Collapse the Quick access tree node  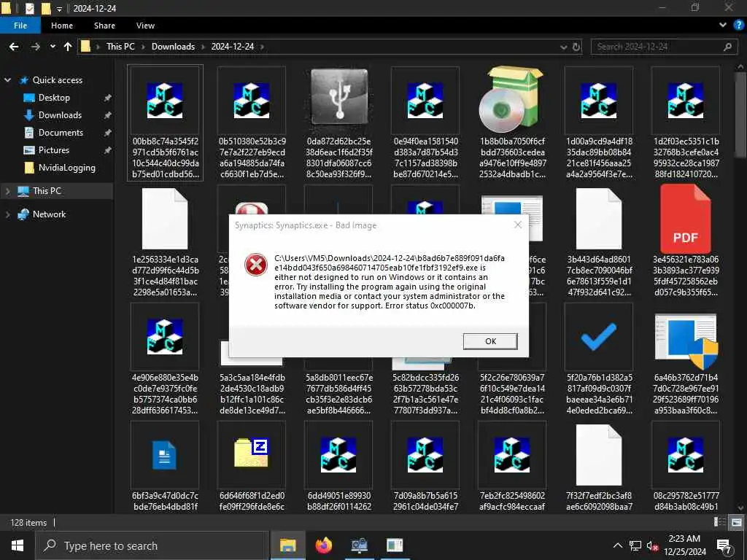[x=7, y=80]
